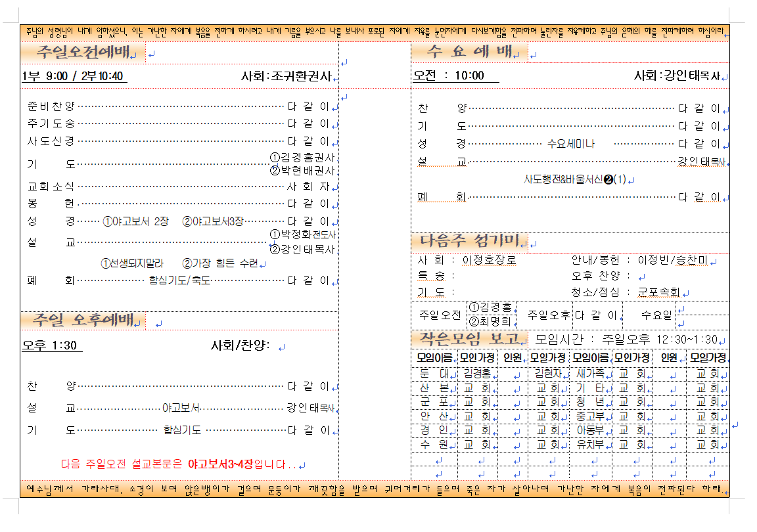Image resolution: width=757 pixels, height=532 pixels.
Task: Click the names '이정빈/송찬미'
Action: tap(672, 260)
